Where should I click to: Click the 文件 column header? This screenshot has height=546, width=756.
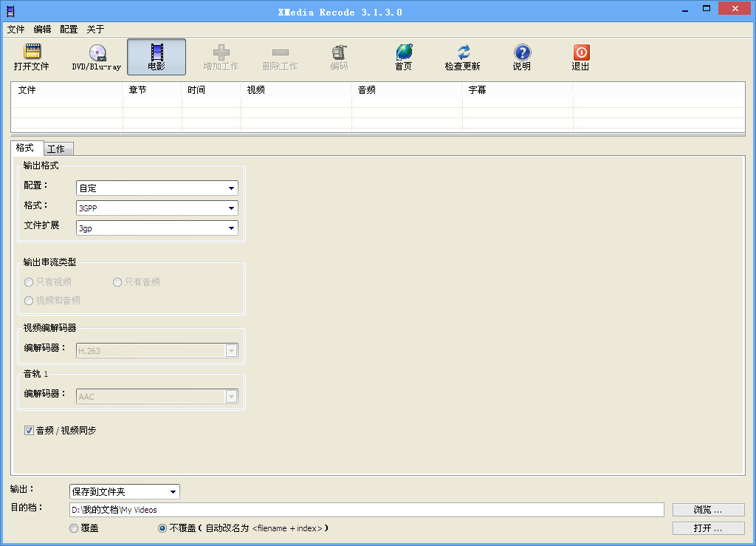(66, 90)
